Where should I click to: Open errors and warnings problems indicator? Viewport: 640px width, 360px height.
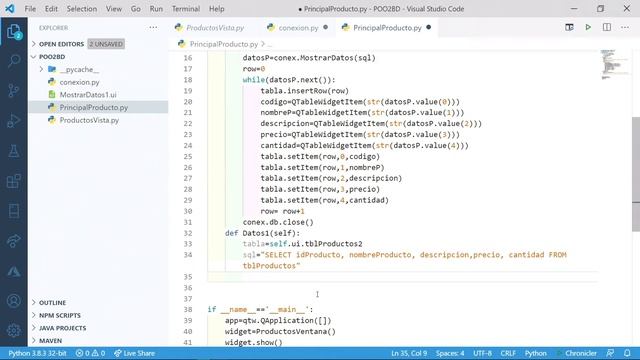tap(90, 353)
